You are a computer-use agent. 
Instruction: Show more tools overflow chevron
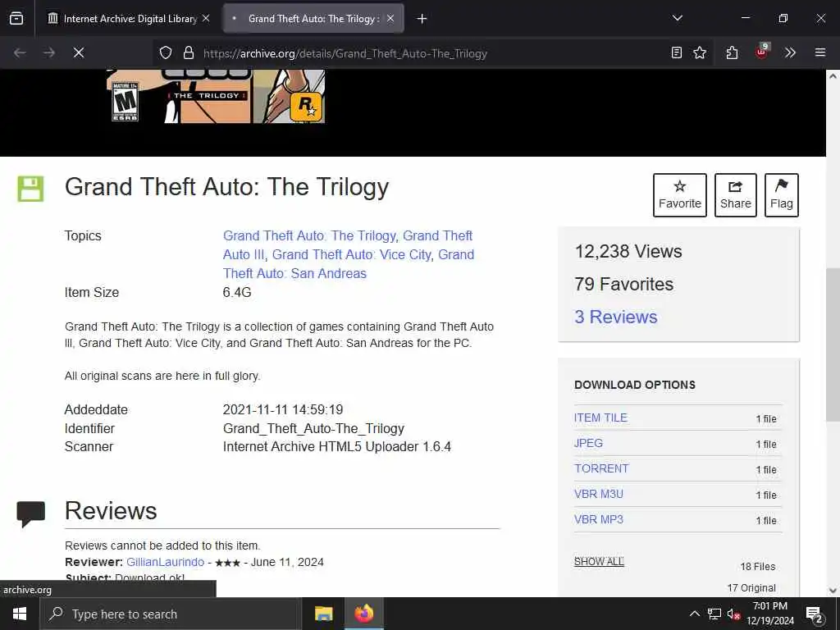(x=791, y=52)
